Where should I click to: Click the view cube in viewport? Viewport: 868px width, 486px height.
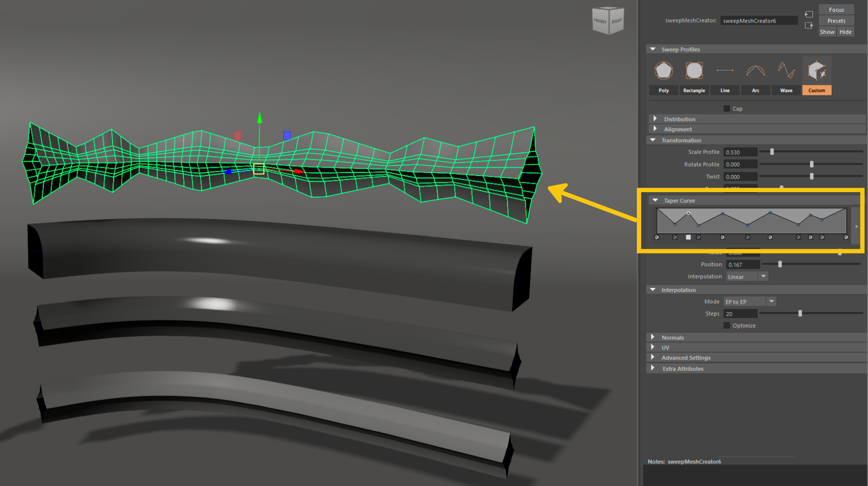(608, 21)
